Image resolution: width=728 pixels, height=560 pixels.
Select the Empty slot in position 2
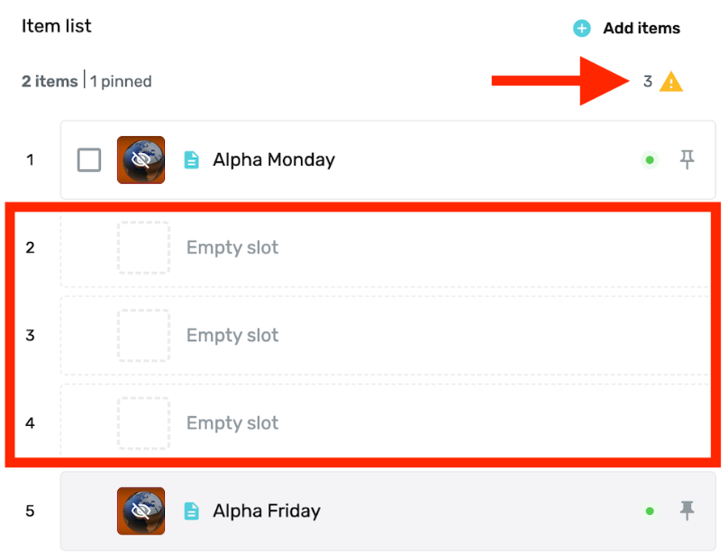pyautogui.click(x=385, y=248)
